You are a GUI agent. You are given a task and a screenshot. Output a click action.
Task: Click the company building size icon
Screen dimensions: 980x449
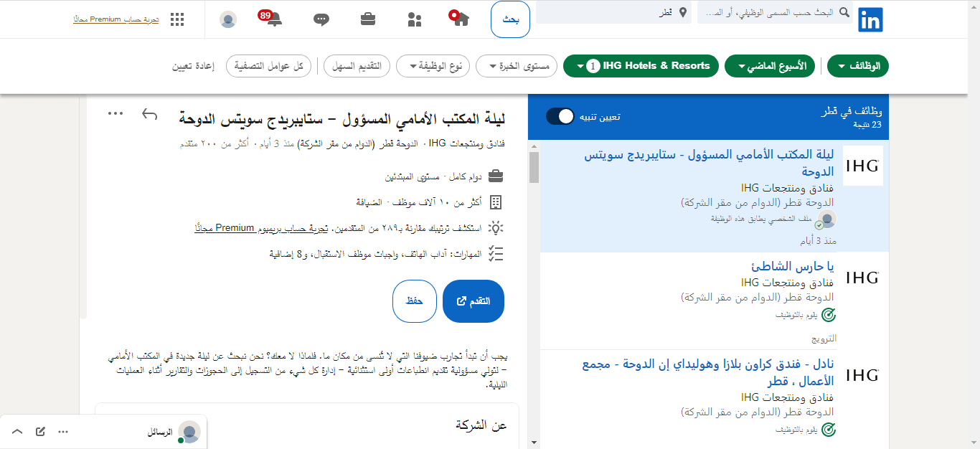(496, 202)
